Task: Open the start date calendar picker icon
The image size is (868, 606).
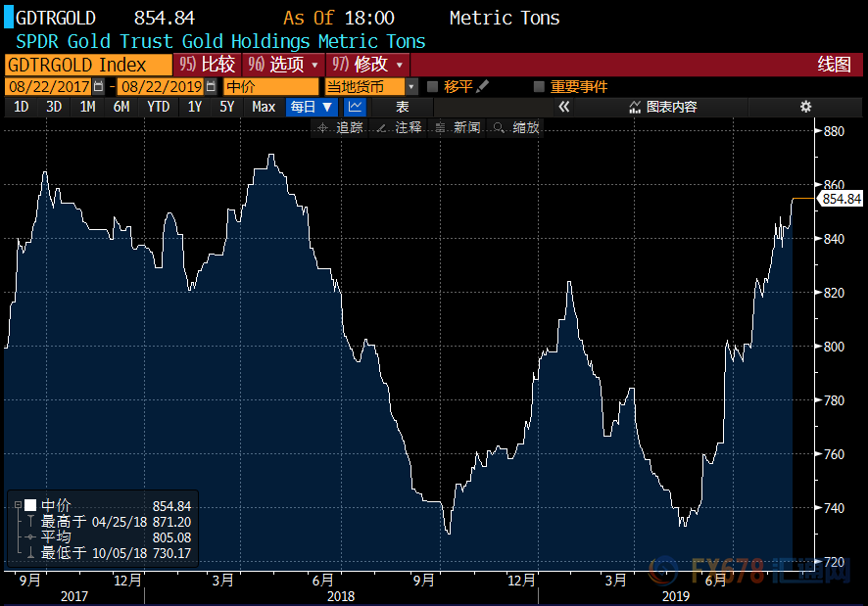Action: [x=99, y=86]
